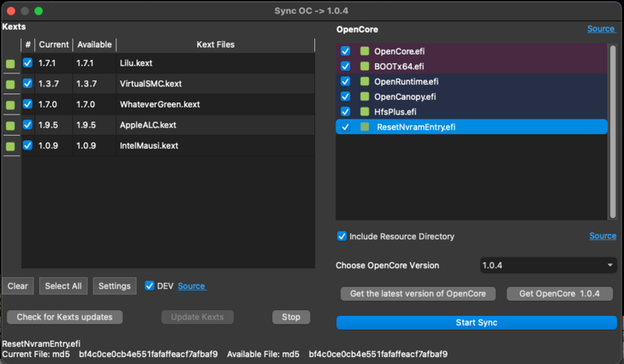The image size is (624, 364).
Task: Toggle the DEV checkbox
Action: click(150, 286)
